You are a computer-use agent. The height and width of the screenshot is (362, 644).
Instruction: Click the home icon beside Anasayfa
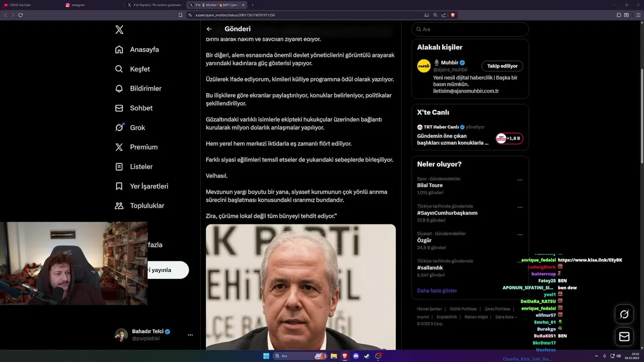(x=119, y=49)
